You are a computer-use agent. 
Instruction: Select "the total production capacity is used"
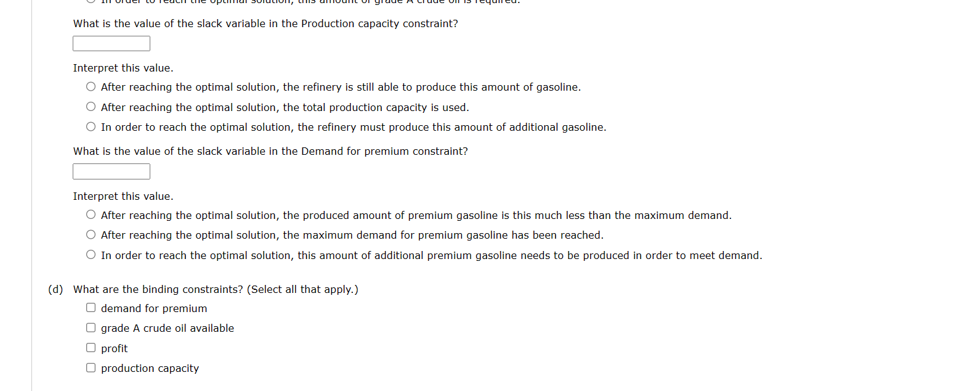coord(91,106)
